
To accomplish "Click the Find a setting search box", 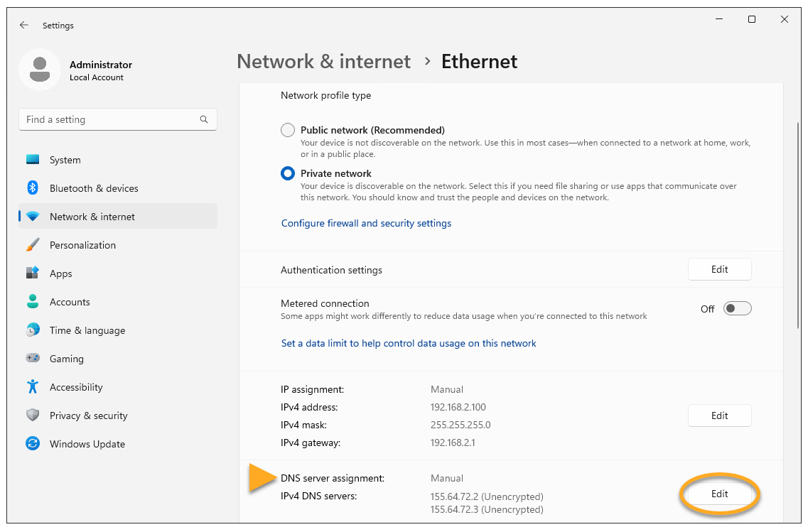I will pos(110,119).
